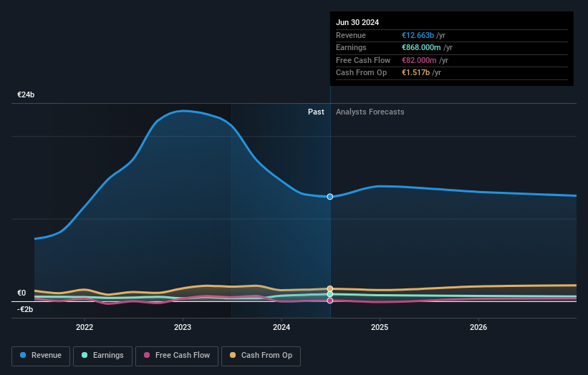Click the 2025 x-axis label
Image resolution: width=588 pixels, height=375 pixels.
tap(380, 327)
